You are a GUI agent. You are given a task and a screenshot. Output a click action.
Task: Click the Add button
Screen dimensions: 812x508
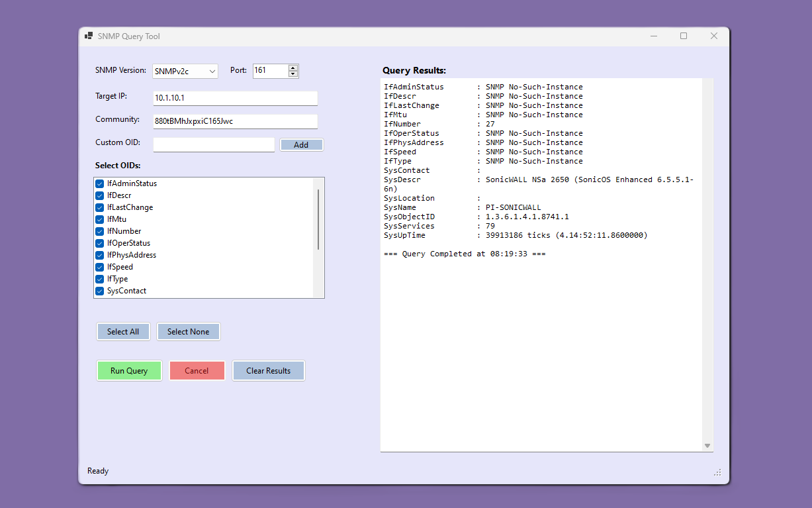301,144
